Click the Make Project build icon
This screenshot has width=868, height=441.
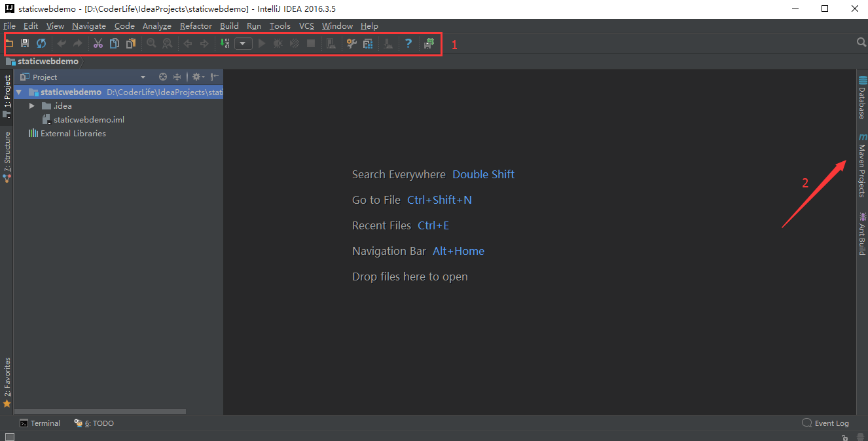tap(225, 43)
